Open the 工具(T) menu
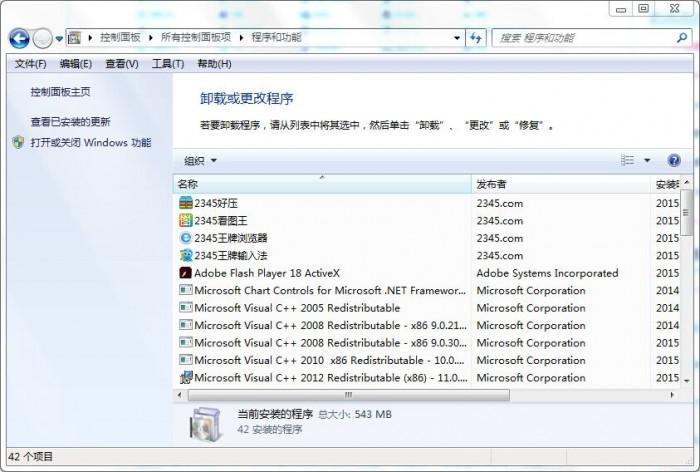The height and width of the screenshot is (472, 700). coord(168,64)
